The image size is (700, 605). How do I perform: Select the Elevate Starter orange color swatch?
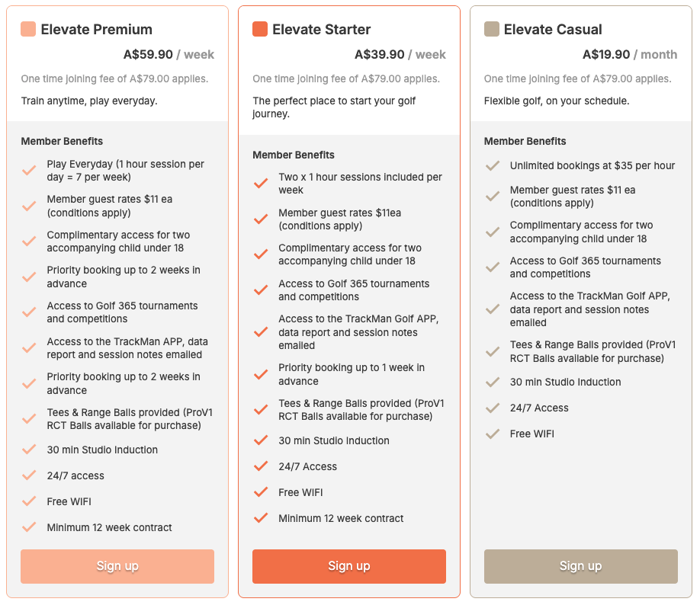point(260,29)
